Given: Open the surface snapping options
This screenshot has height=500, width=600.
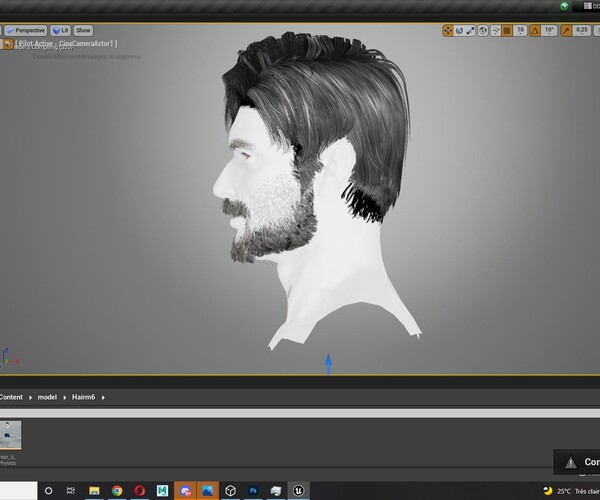Looking at the screenshot, I should tap(496, 31).
